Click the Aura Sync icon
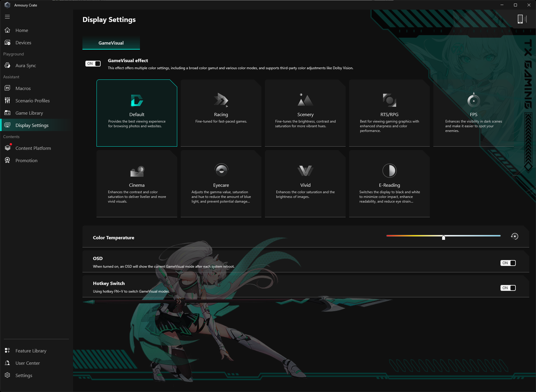The width and height of the screenshot is (536, 392). [7, 65]
